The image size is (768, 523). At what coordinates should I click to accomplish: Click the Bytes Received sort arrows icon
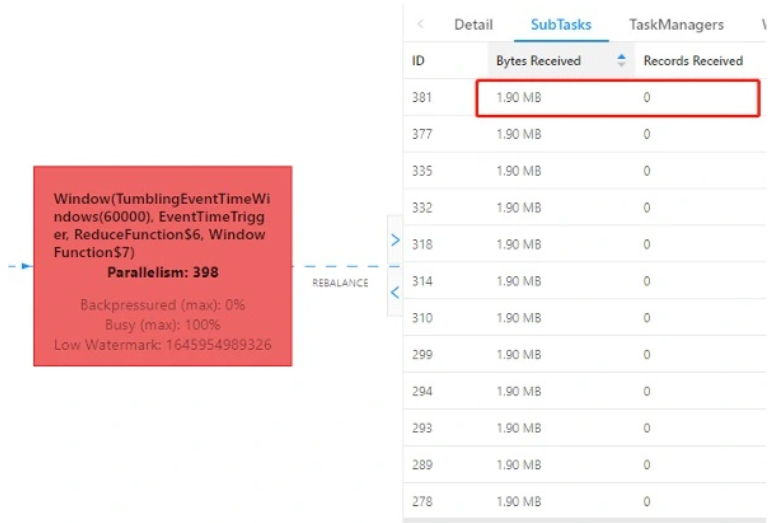point(621,61)
